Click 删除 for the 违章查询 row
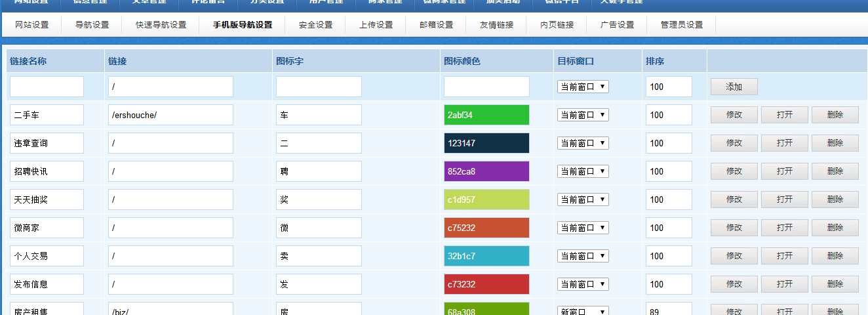868x315 pixels. tap(835, 143)
